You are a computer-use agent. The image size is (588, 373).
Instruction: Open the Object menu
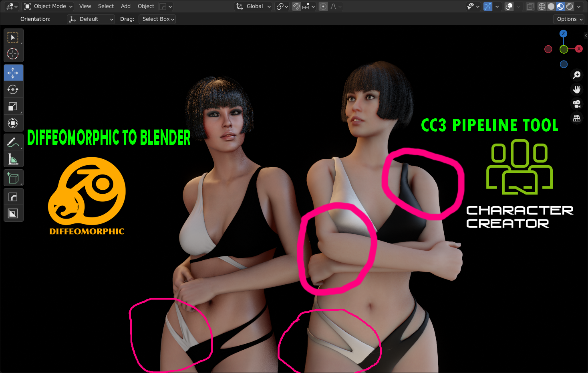[x=146, y=6]
